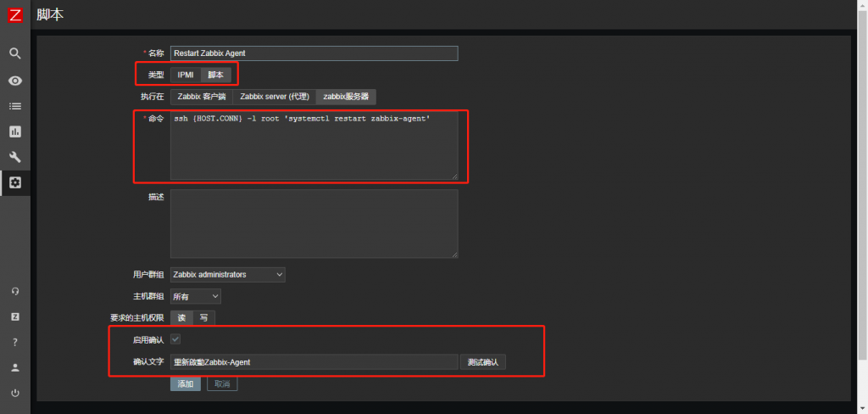868x414 pixels.
Task: Choose execute on zabbix服务器
Action: tap(346, 97)
